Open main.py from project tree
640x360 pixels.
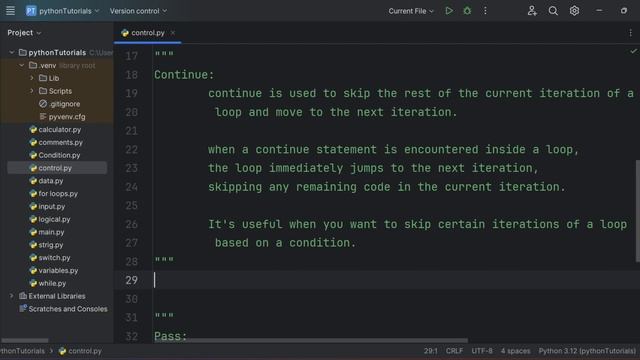click(47, 232)
